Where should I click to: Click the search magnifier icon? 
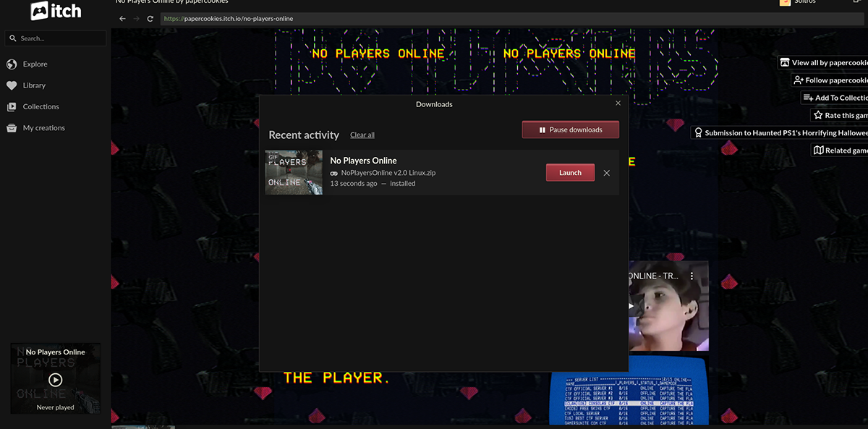coord(13,38)
